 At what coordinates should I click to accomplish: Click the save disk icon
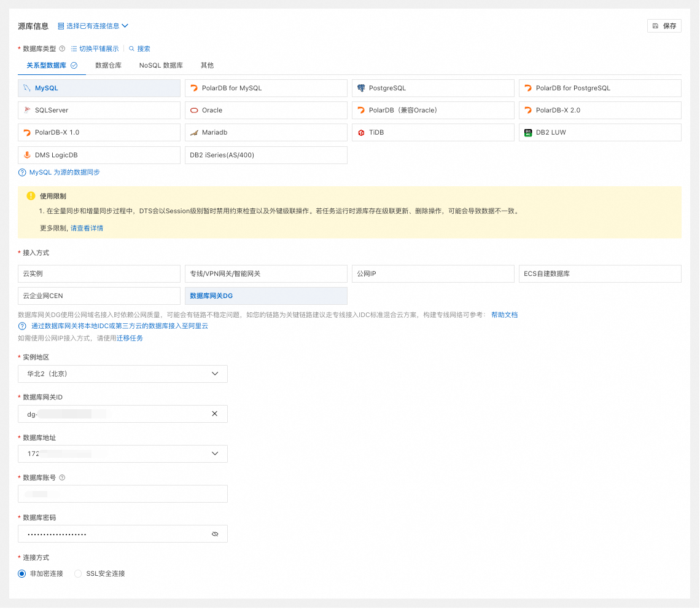pyautogui.click(x=655, y=26)
